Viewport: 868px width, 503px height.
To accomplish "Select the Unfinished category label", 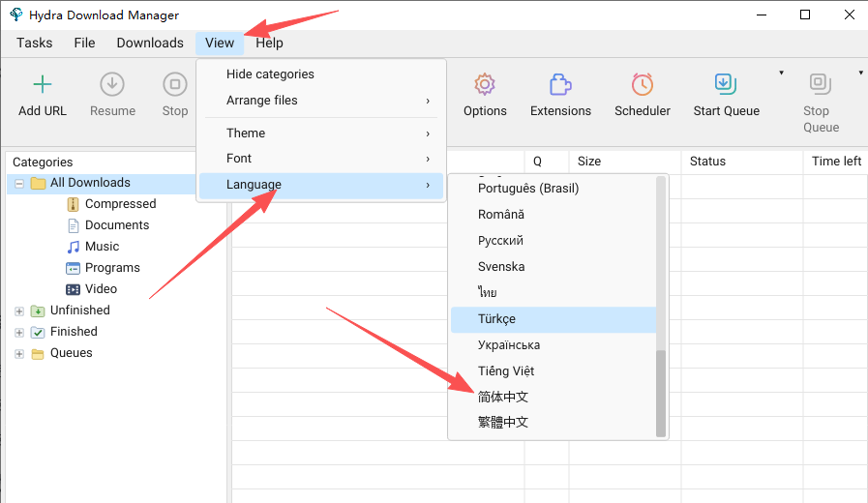I will coord(80,310).
